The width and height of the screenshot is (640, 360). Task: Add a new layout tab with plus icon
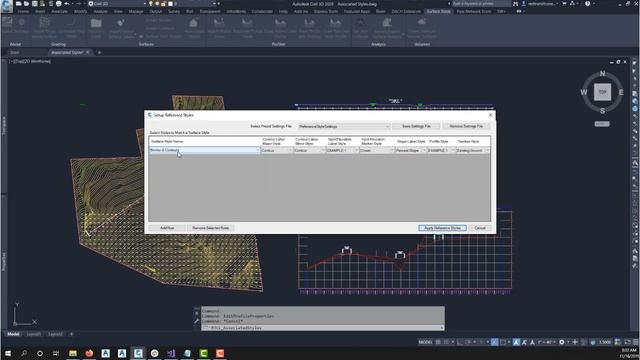[x=71, y=334]
